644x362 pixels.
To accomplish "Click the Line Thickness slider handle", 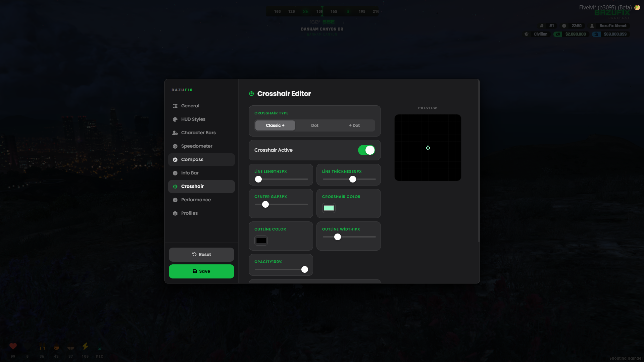I will [353, 179].
